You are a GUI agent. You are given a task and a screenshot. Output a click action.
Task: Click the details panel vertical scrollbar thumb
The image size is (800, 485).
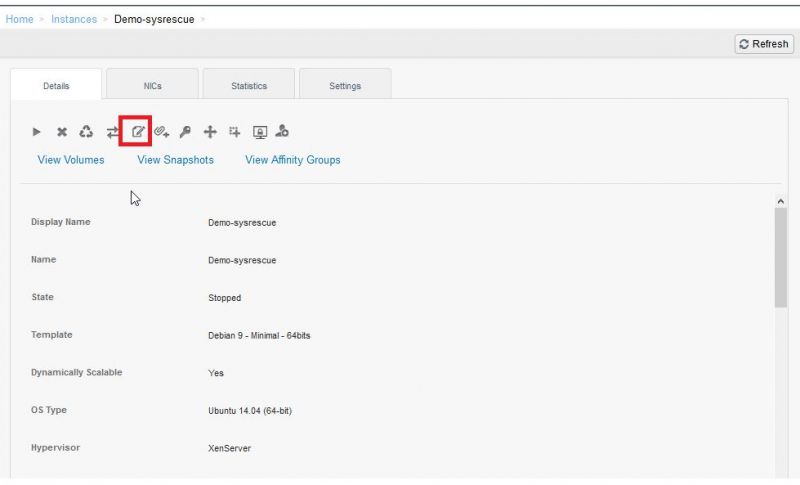point(781,258)
